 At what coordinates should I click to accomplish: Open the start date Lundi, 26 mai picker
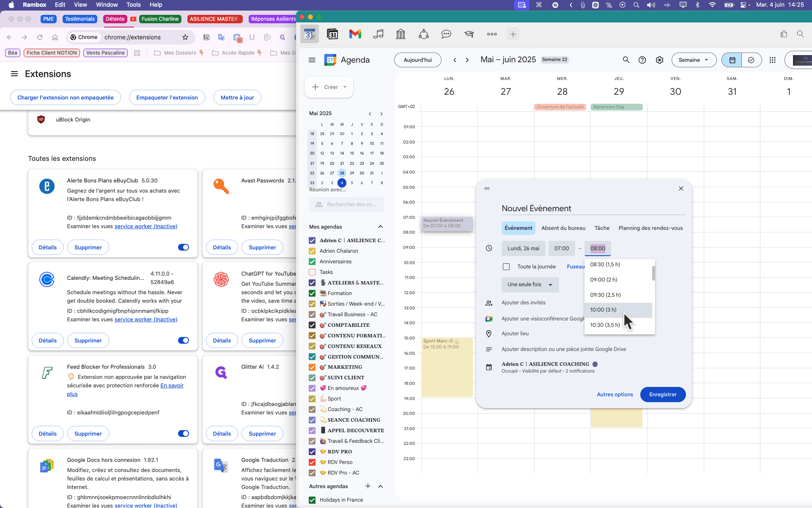click(524, 248)
